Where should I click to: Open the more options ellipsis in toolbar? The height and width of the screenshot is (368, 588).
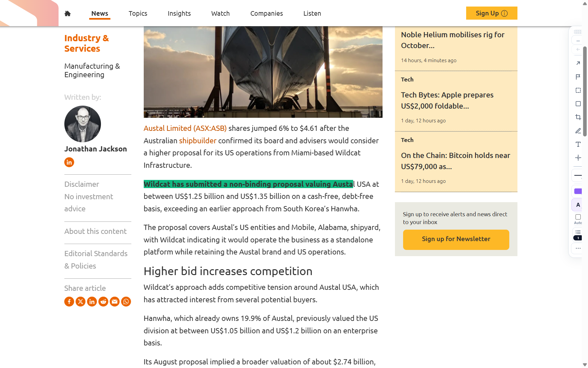click(x=578, y=248)
